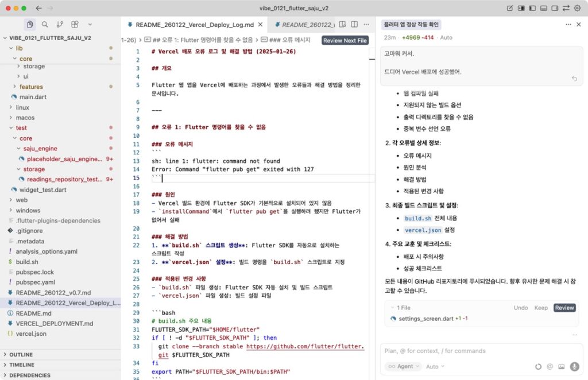Click the settings gear in title bar

point(578,8)
